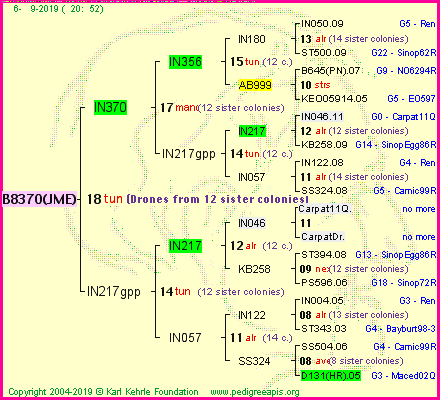Click the 11 alr (14 c.) label
Viewport: 440px width, 400px height.
point(261,338)
